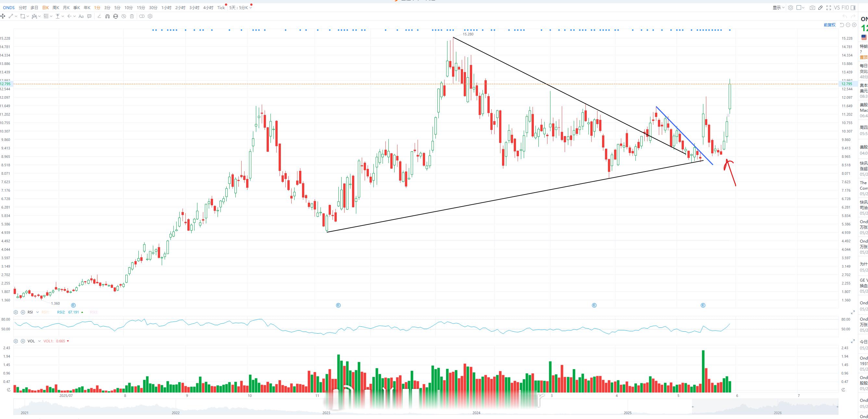Viewport: 868px width, 419px height.
Task: Select the trend line drawing tool
Action: point(11,16)
